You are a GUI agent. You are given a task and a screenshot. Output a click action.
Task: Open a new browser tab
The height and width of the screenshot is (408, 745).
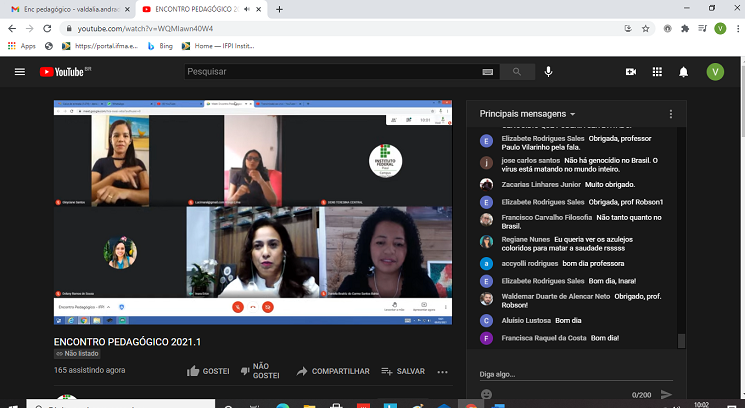[279, 9]
